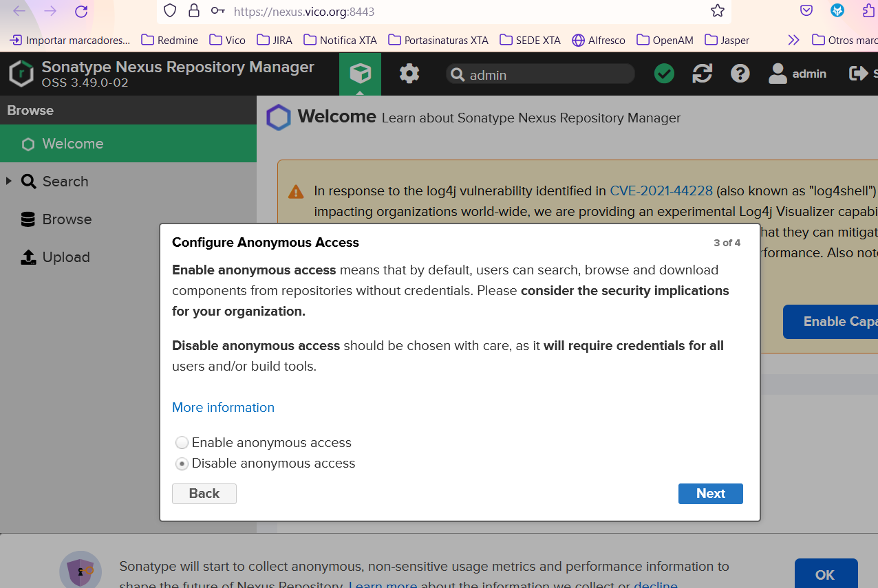The width and height of the screenshot is (878, 588).
Task: Open Jasper bookmark folder
Action: coord(727,40)
